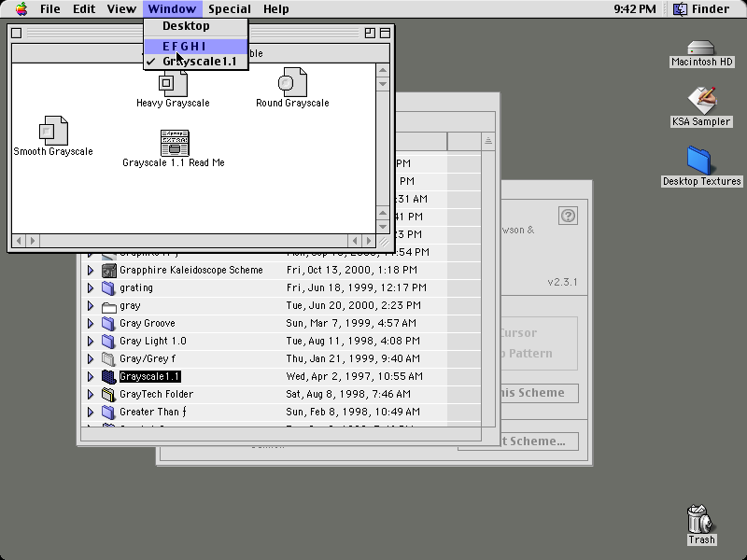Screen dimensions: 747x560
Task: Click the v2.3.1 version label
Action: click(562, 282)
